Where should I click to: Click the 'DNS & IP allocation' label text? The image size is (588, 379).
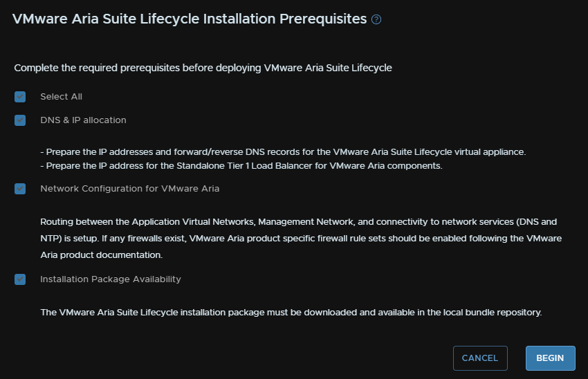pyautogui.click(x=83, y=120)
